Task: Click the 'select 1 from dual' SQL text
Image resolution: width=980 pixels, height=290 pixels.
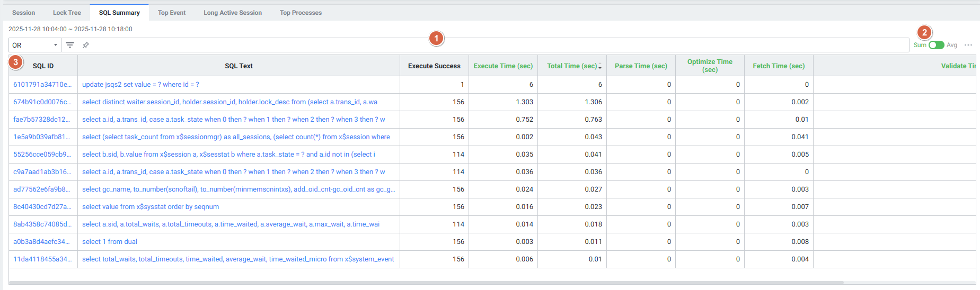Action: coord(110,242)
